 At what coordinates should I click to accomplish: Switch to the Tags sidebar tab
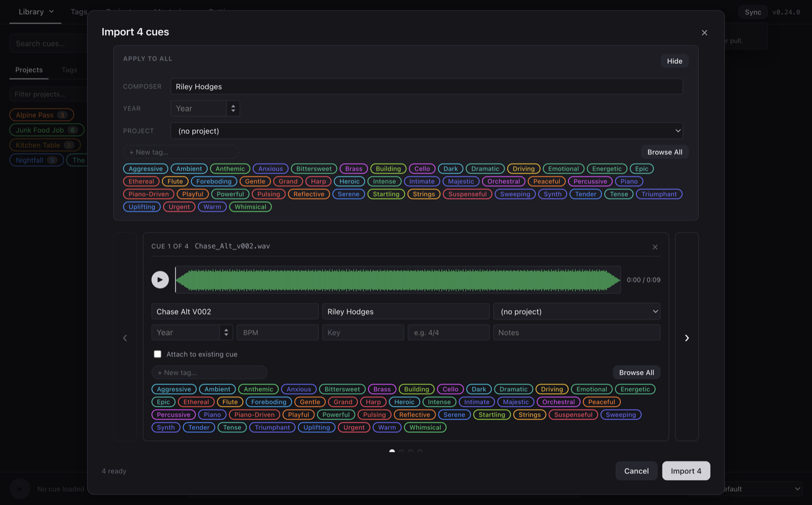70,70
